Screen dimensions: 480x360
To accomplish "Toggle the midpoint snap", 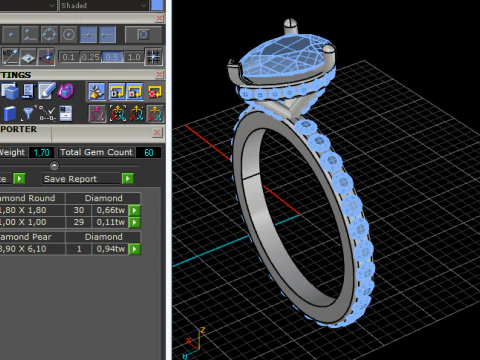I will pyautogui.click(x=88, y=34).
